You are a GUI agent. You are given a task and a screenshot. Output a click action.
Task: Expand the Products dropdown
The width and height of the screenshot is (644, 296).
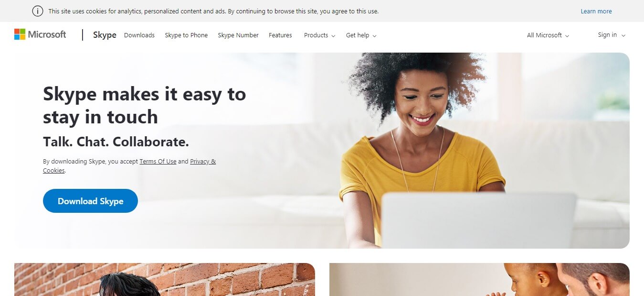click(319, 35)
